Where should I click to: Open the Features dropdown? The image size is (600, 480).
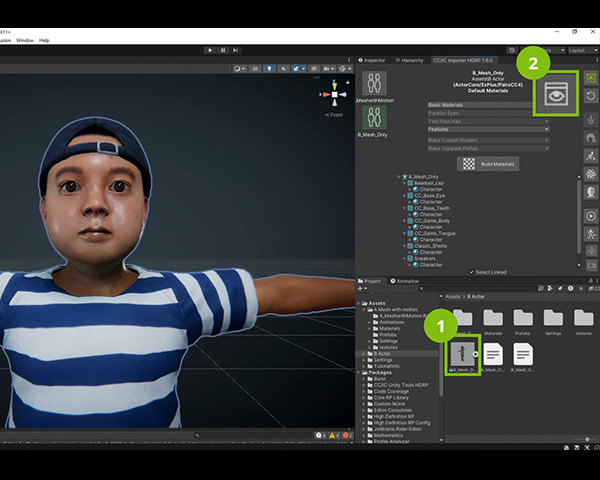tap(488, 129)
